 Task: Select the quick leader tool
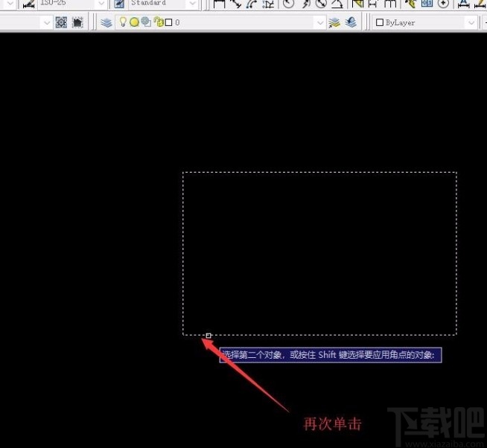410,4
